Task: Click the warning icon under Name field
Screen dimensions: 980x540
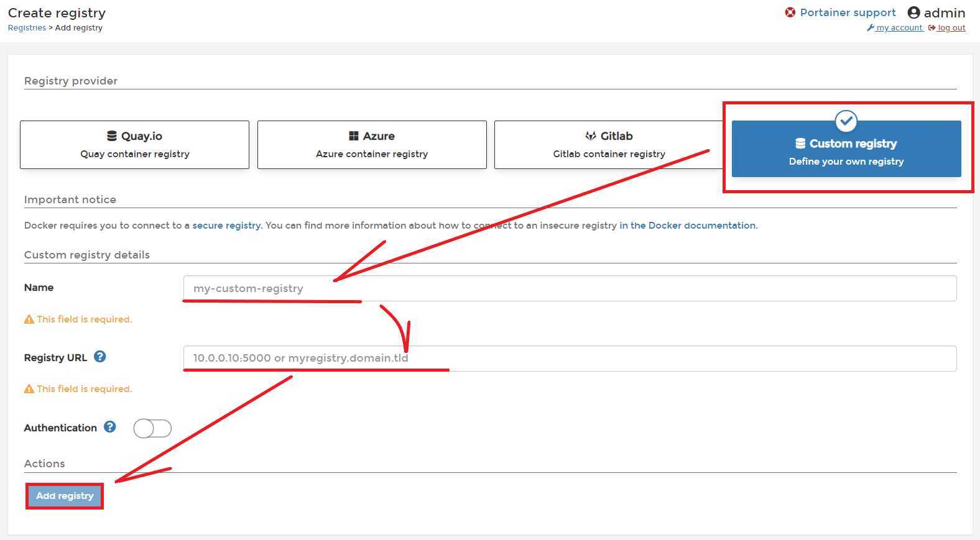Action: click(29, 319)
